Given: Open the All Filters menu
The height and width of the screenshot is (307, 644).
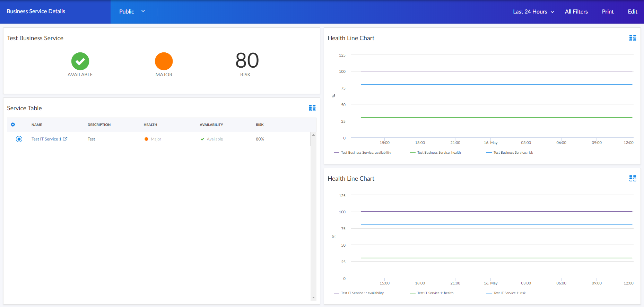Looking at the screenshot, I should tap(576, 12).
